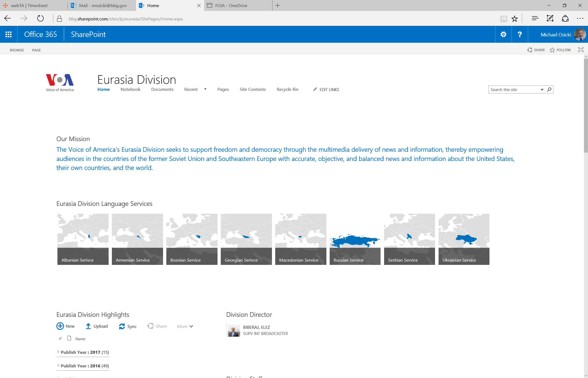Click the SharePoint header link

(88, 34)
